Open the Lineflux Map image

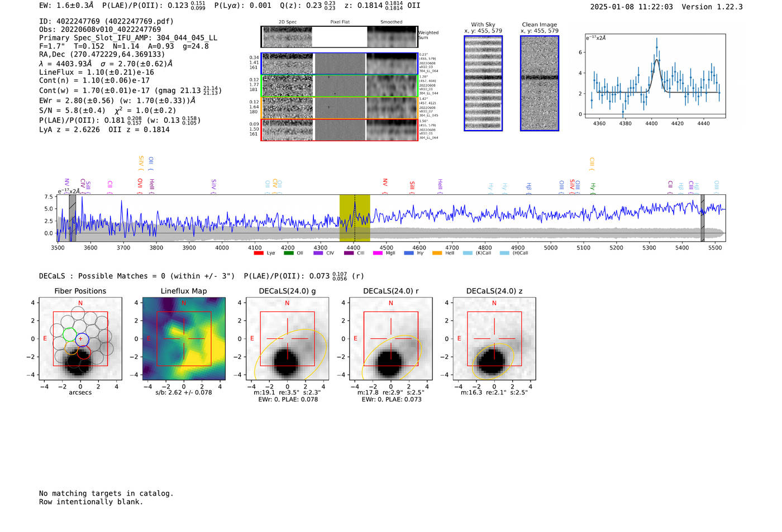click(184, 339)
